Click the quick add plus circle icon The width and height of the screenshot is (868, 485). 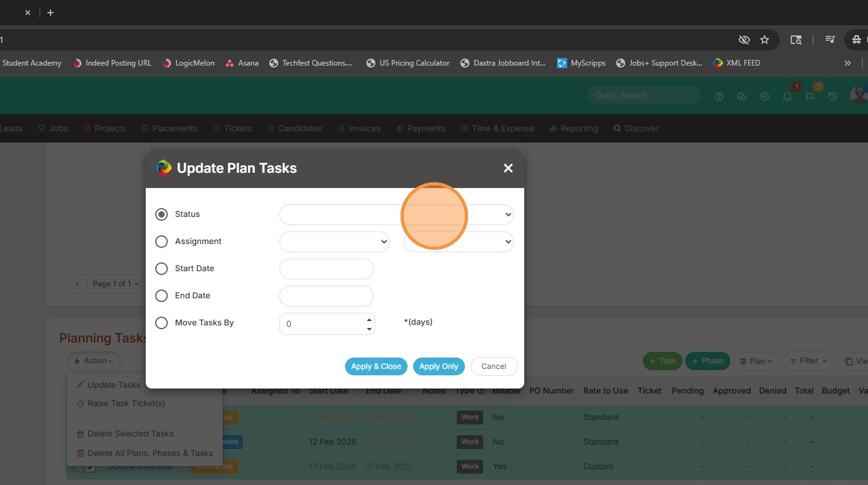pos(765,96)
